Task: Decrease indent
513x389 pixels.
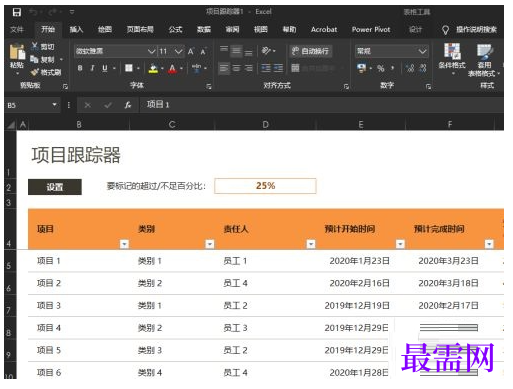Action: coord(266,68)
